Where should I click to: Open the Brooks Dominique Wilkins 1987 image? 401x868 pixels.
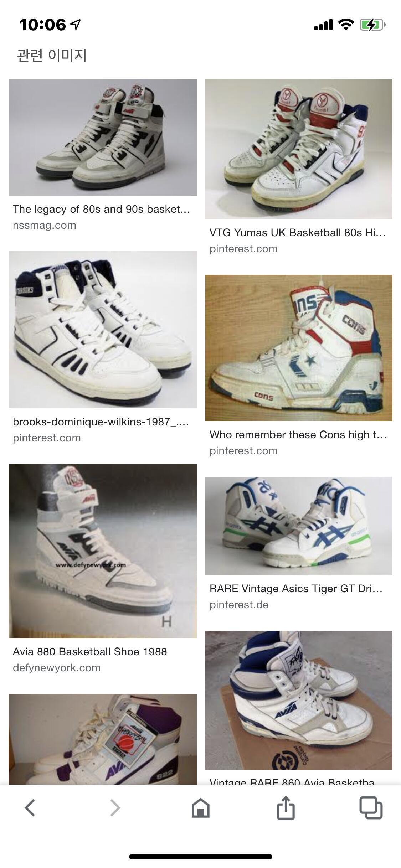tap(103, 330)
